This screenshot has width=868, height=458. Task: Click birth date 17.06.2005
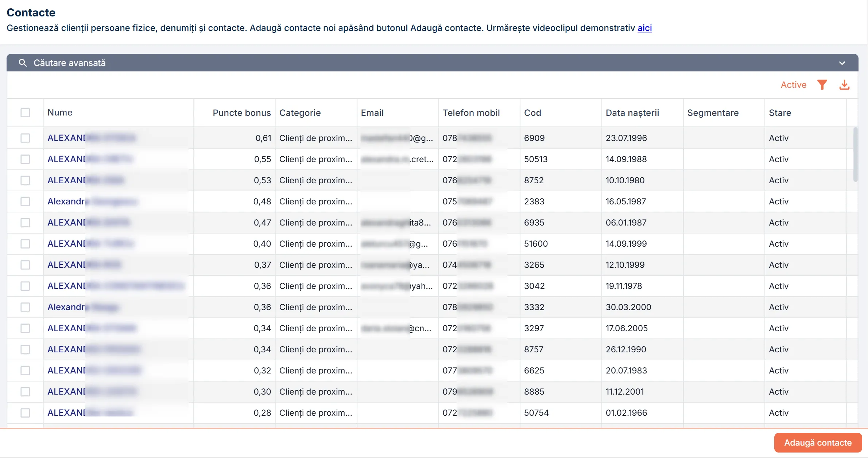(x=627, y=328)
